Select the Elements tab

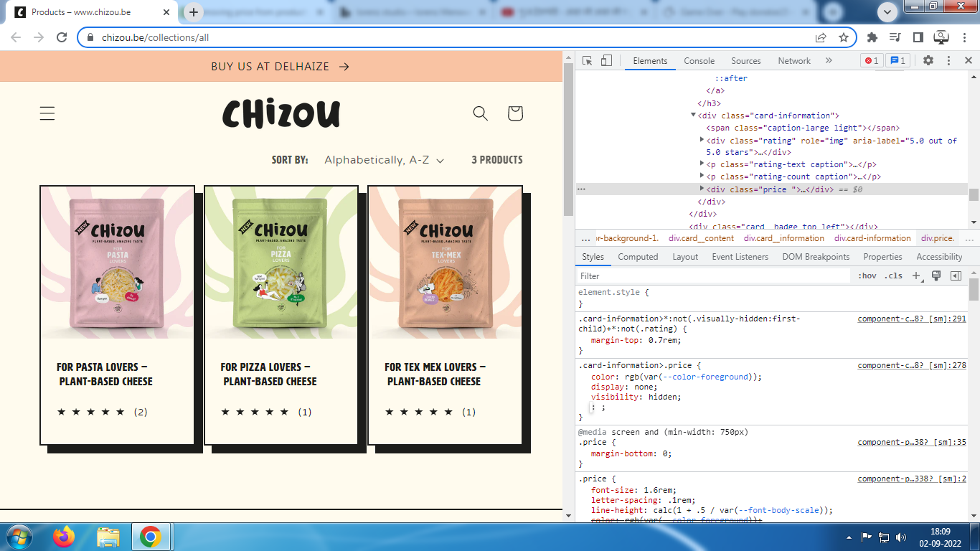coord(651,61)
